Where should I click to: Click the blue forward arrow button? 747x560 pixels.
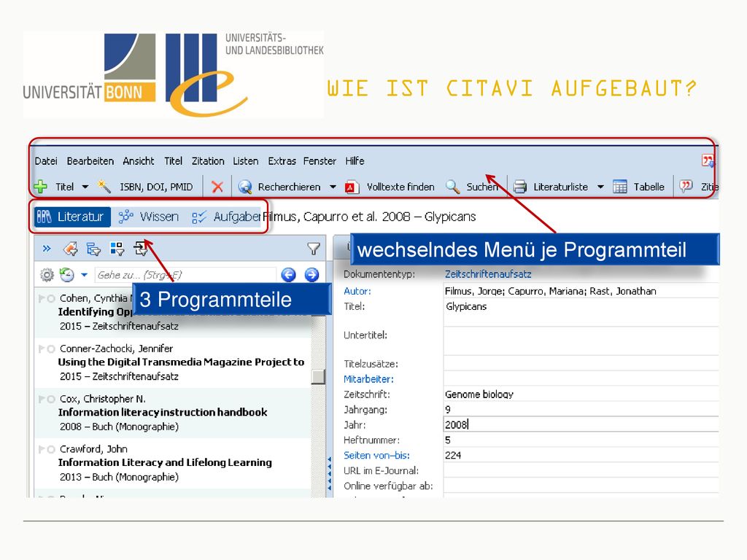pyautogui.click(x=311, y=275)
